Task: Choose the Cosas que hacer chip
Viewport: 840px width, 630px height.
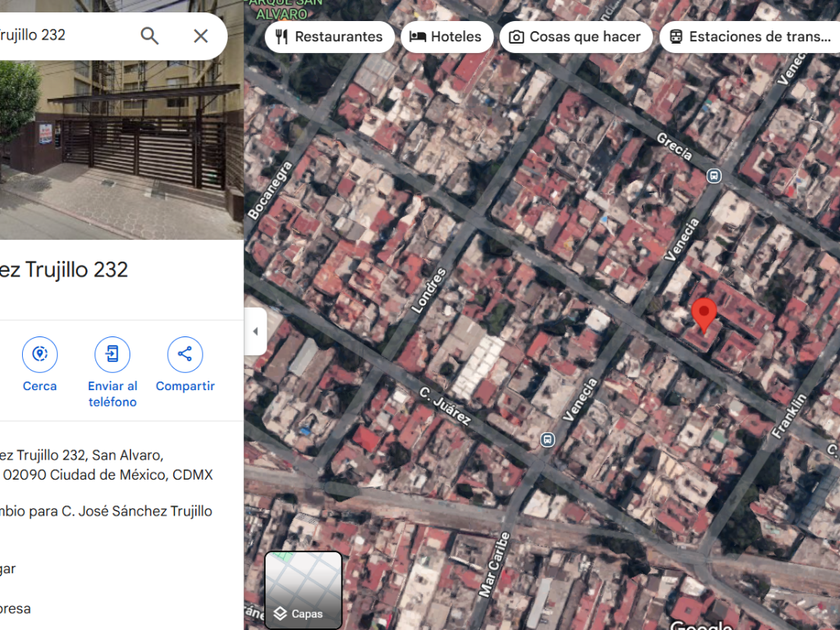Action: point(575,37)
